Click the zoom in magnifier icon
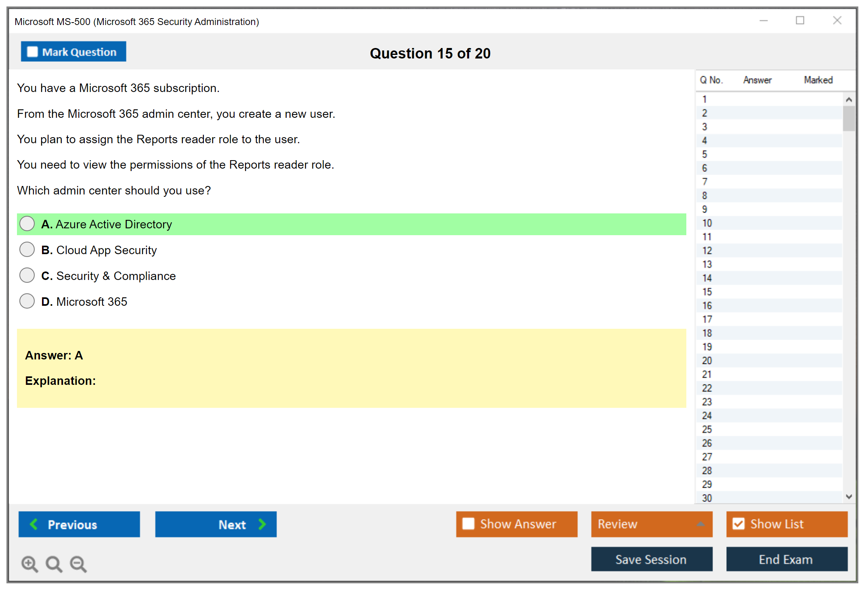The width and height of the screenshot is (868, 593). 29,564
